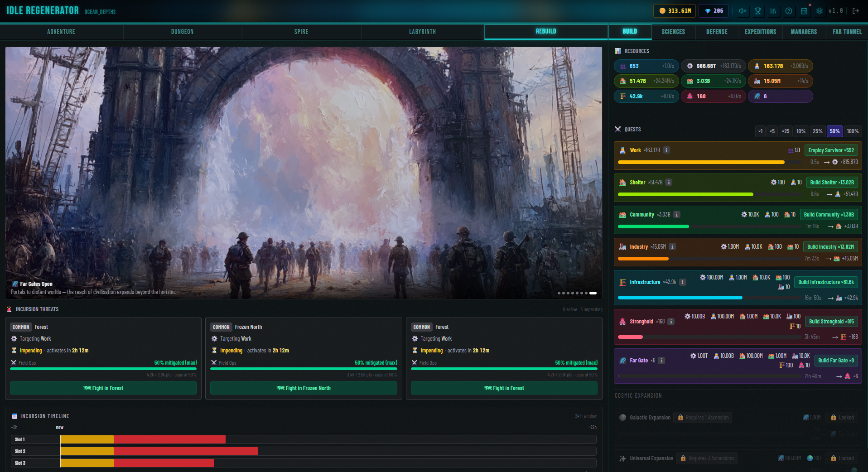
Task: Open the Labyrinth tab
Action: point(422,32)
